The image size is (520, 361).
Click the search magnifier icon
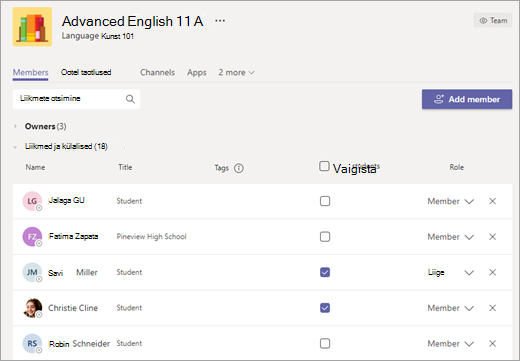pyautogui.click(x=130, y=99)
